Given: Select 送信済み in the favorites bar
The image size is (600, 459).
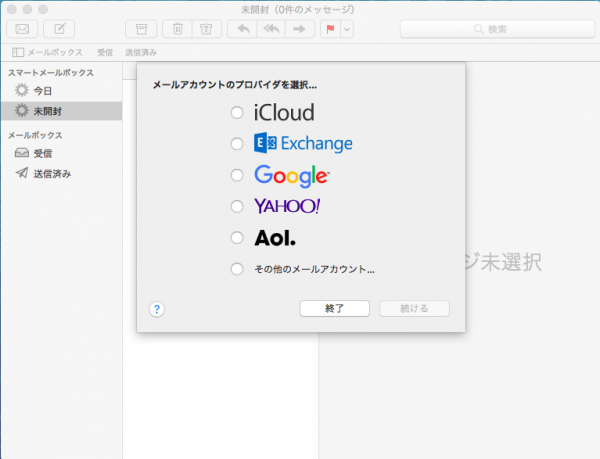Looking at the screenshot, I should tap(141, 52).
